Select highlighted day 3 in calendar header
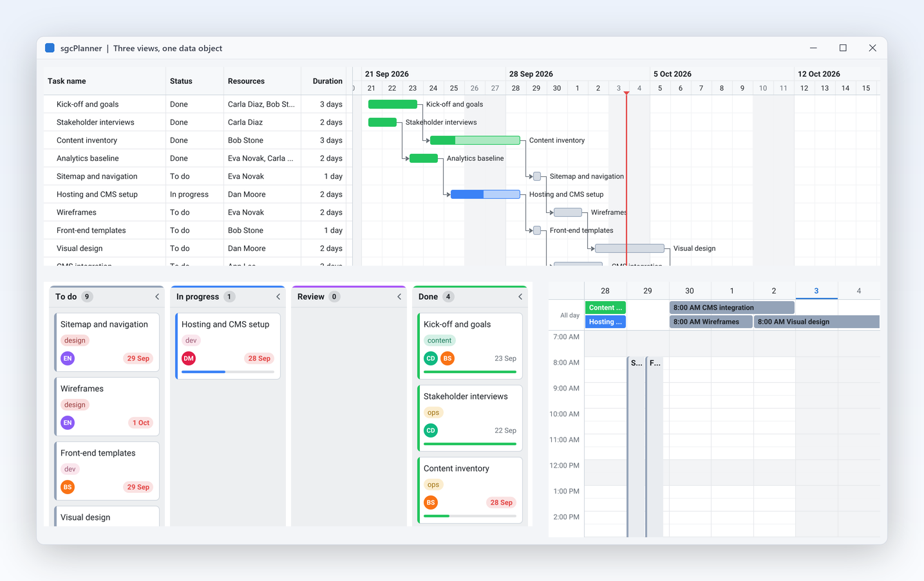The width and height of the screenshot is (924, 581). coord(816,291)
